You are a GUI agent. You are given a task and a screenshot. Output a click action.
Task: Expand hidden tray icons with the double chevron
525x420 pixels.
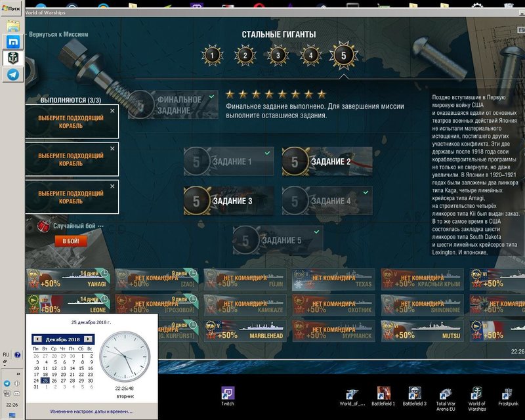18,374
